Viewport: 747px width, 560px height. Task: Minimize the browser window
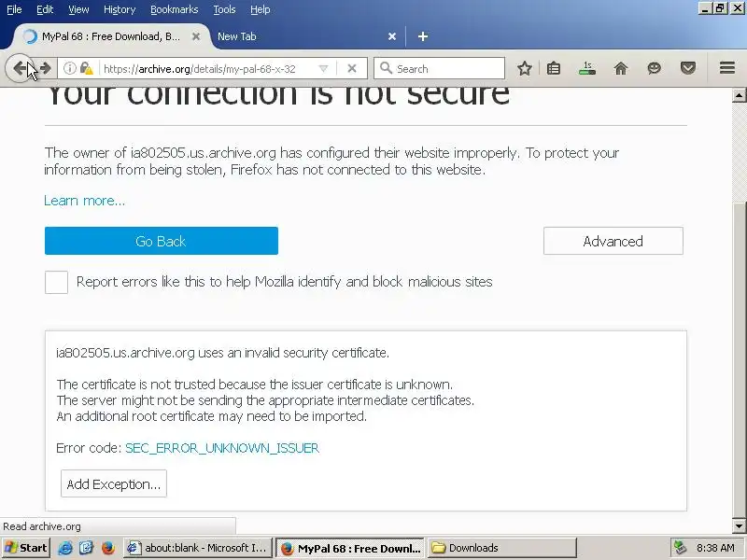705,8
